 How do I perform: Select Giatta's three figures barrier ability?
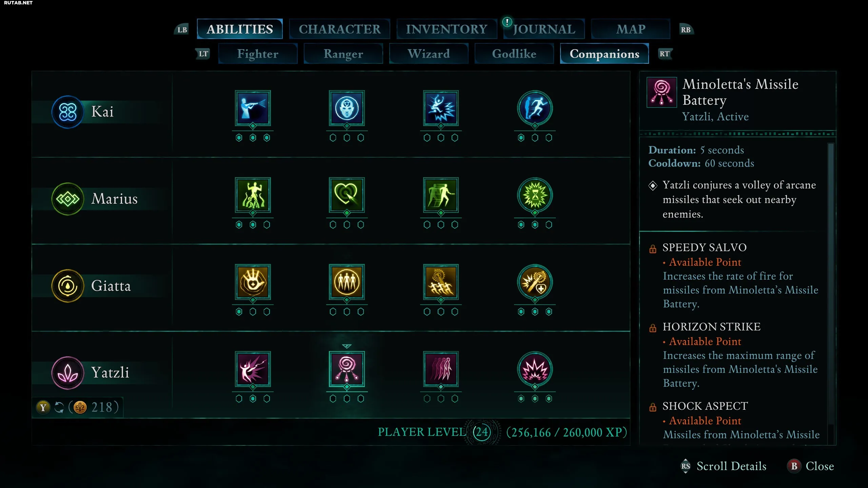tap(347, 282)
